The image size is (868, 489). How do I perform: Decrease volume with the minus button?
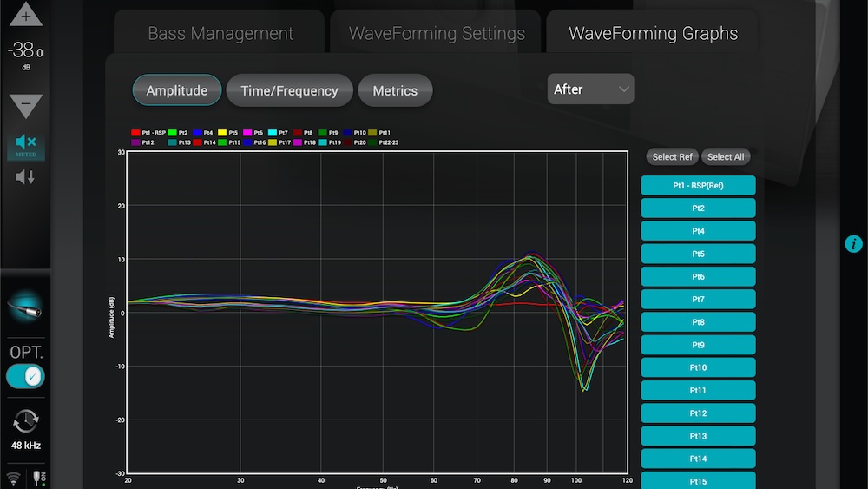tap(25, 106)
